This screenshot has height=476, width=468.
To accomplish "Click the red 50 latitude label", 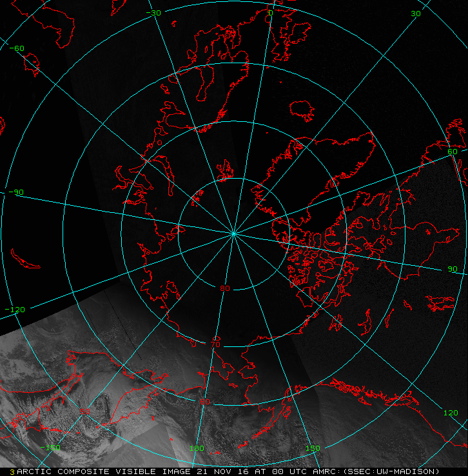I will [x=85, y=412].
